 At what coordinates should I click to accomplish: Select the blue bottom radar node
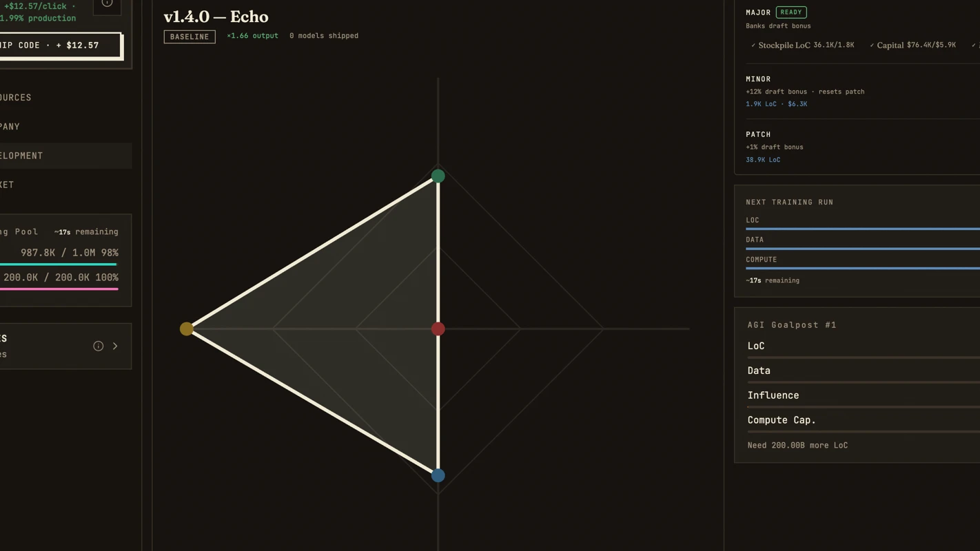point(438,475)
